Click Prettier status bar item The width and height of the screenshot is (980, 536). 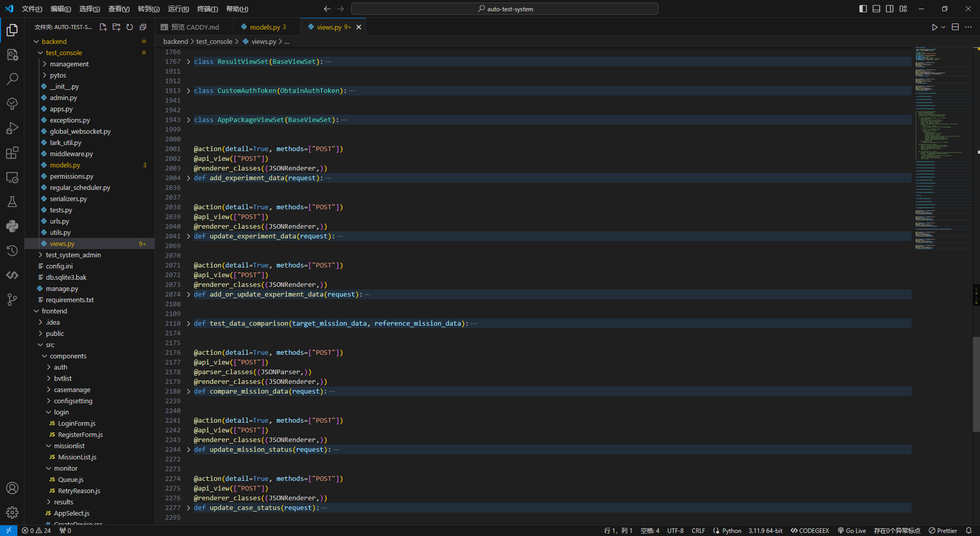[943, 530]
